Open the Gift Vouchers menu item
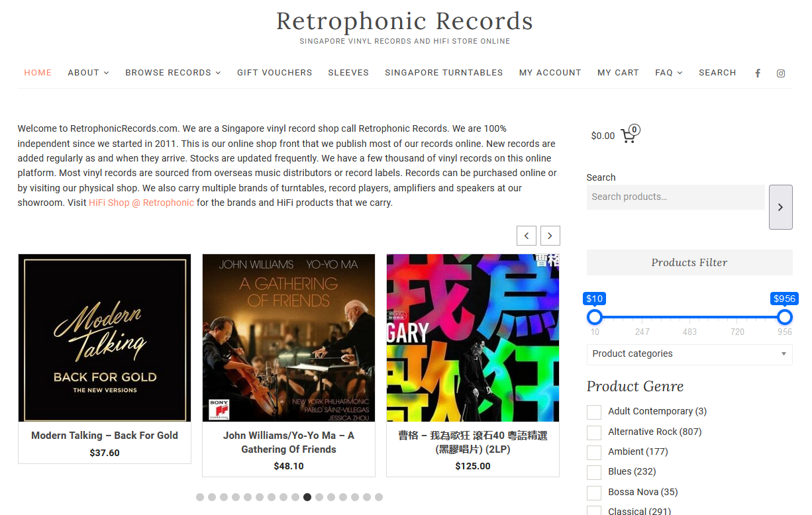The image size is (812, 515). [x=275, y=73]
